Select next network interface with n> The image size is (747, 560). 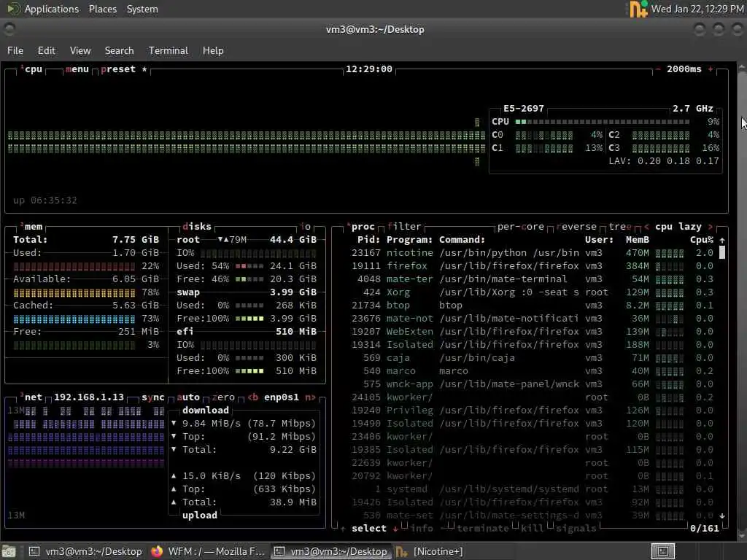pos(310,397)
